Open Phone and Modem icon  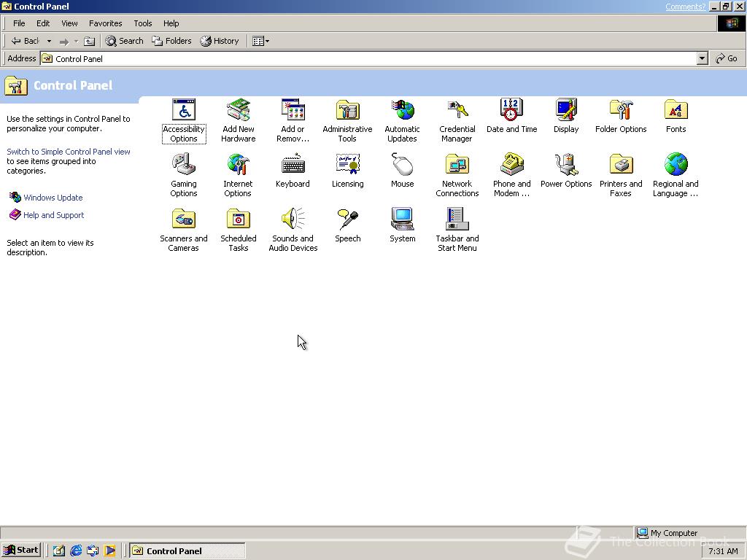pyautogui.click(x=511, y=164)
